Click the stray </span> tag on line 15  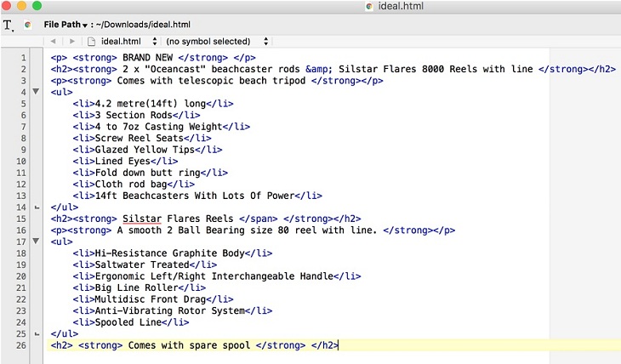click(259, 219)
